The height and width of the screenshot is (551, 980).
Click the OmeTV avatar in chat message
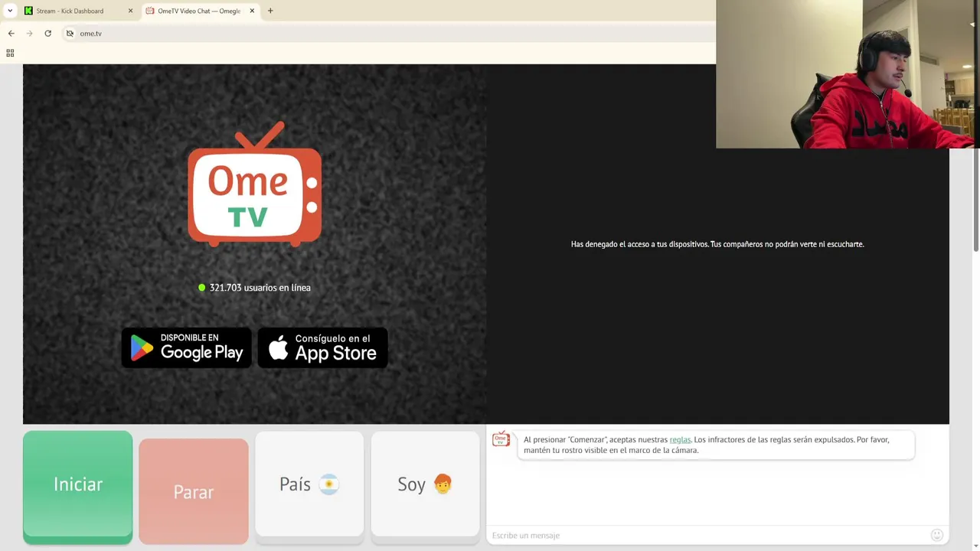(501, 439)
